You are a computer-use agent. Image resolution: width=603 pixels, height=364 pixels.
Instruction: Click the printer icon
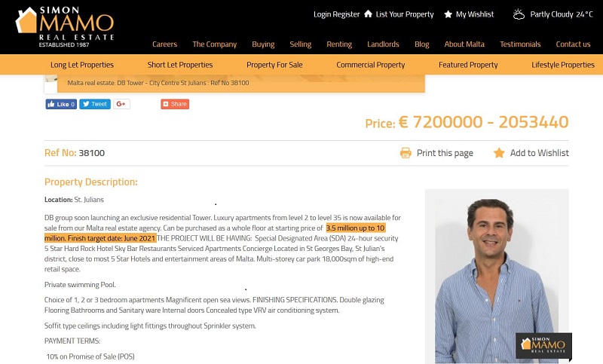point(406,153)
